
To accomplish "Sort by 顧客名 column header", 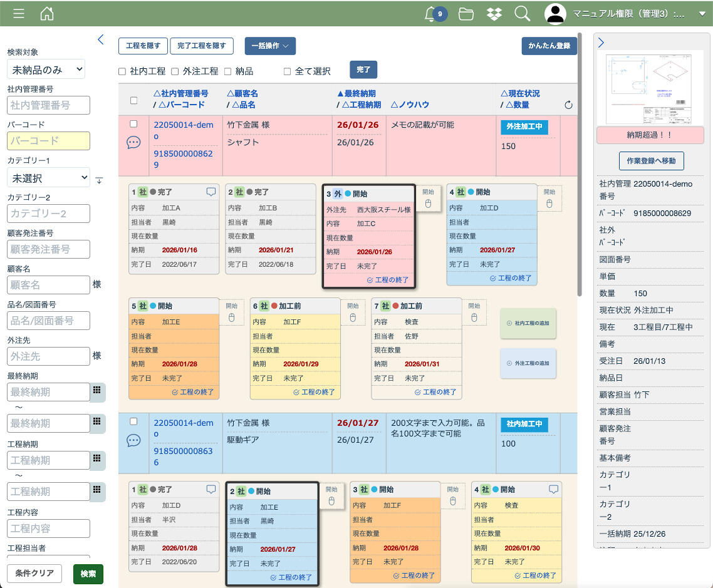I will (x=242, y=93).
